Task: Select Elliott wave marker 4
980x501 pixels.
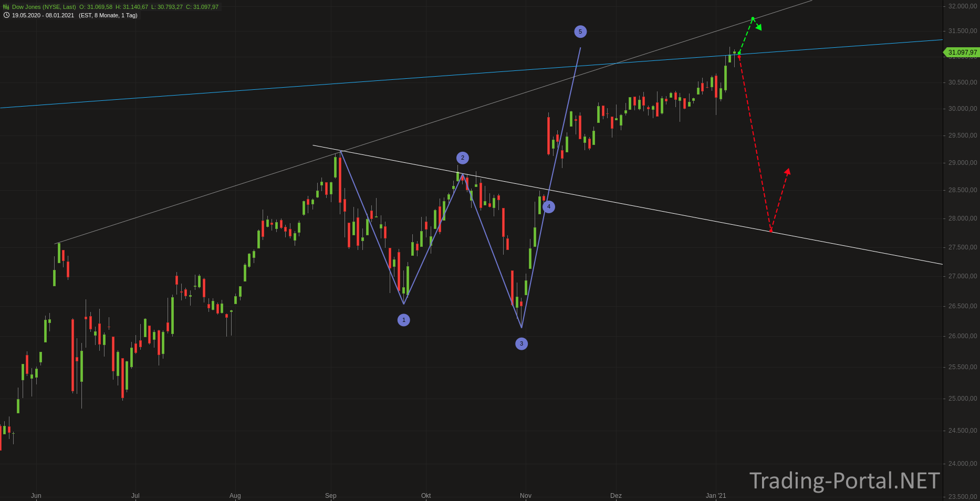Action: [548, 206]
